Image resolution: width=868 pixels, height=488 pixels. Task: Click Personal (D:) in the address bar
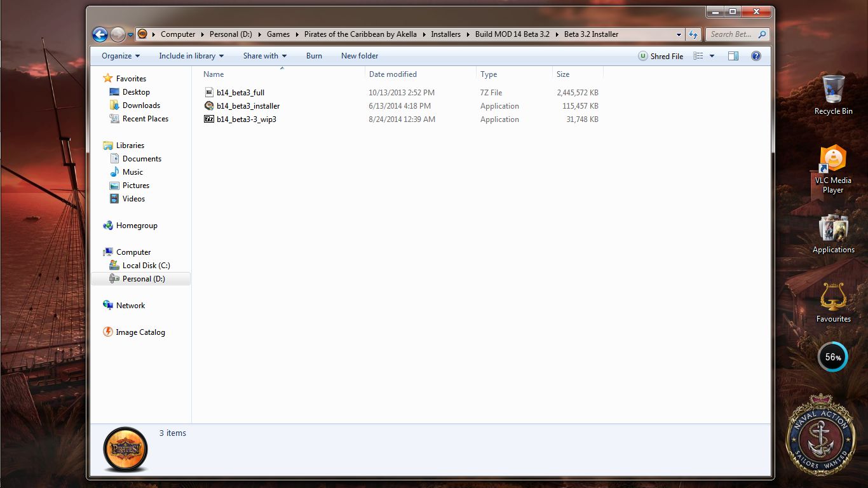[232, 34]
